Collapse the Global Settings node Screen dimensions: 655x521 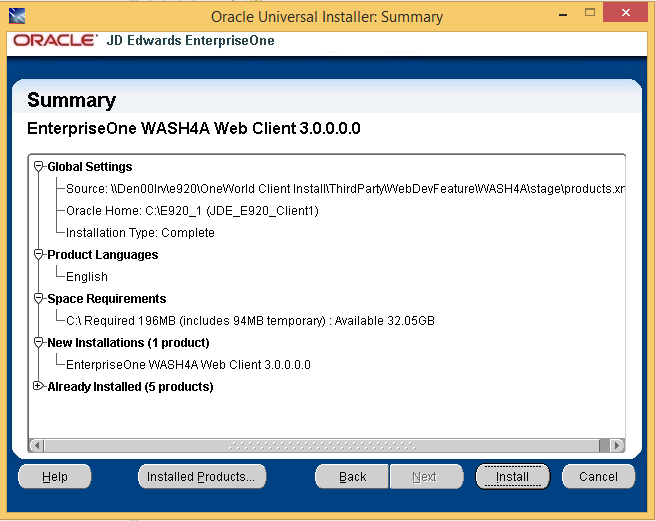[38, 167]
